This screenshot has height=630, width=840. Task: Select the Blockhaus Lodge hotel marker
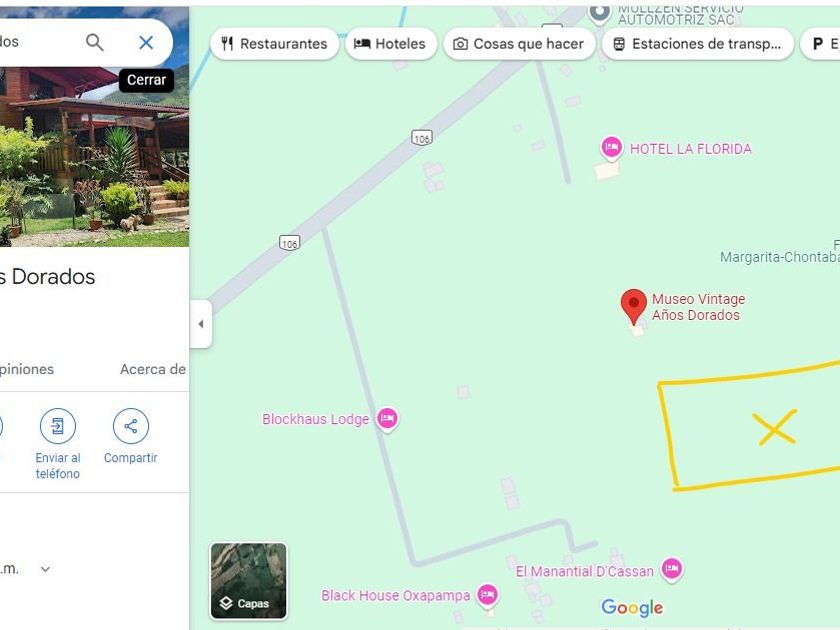(x=387, y=419)
